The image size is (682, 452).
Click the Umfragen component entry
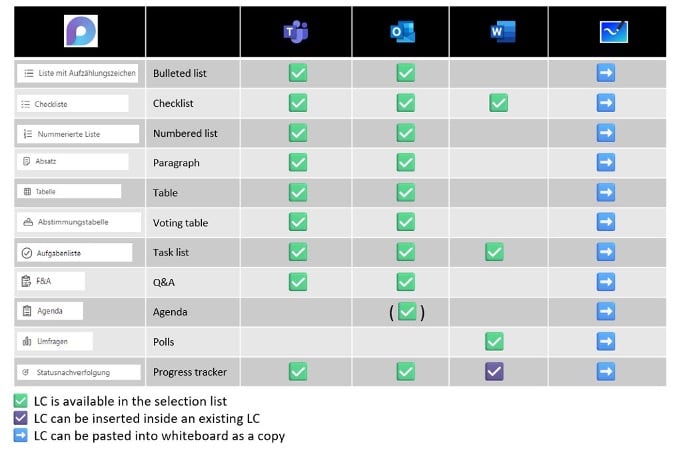coord(55,342)
